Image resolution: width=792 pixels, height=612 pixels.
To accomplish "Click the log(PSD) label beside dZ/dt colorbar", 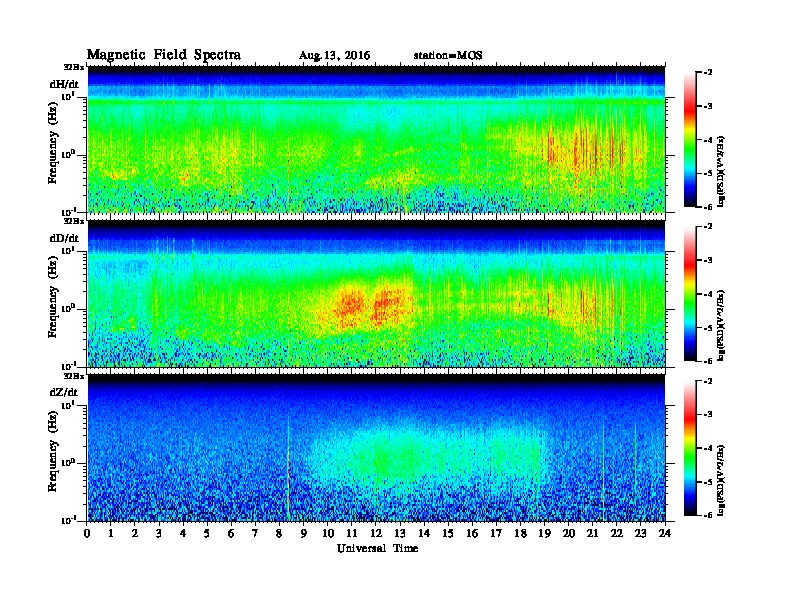I will pyautogui.click(x=721, y=480).
